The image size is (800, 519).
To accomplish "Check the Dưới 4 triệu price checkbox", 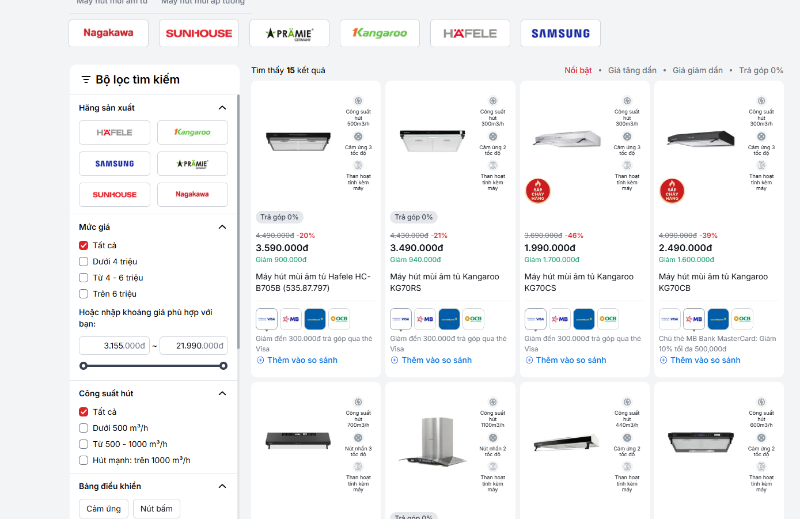I will coord(84,262).
